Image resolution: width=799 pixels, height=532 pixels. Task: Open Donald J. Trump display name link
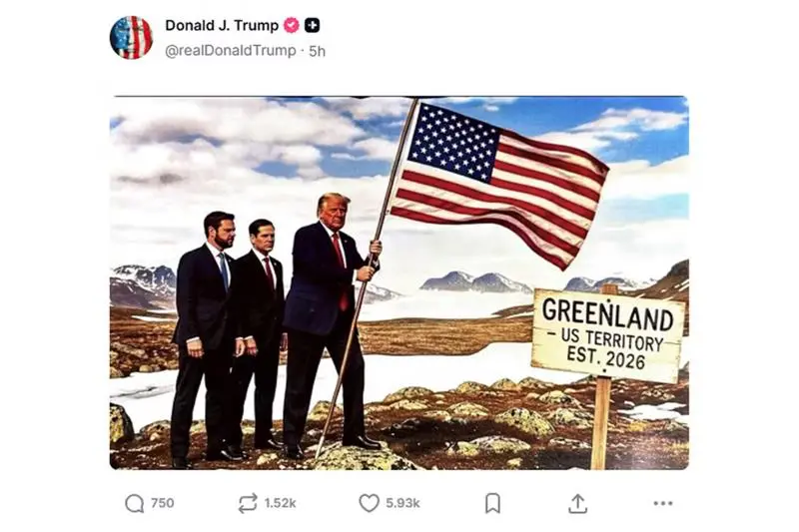(222, 25)
